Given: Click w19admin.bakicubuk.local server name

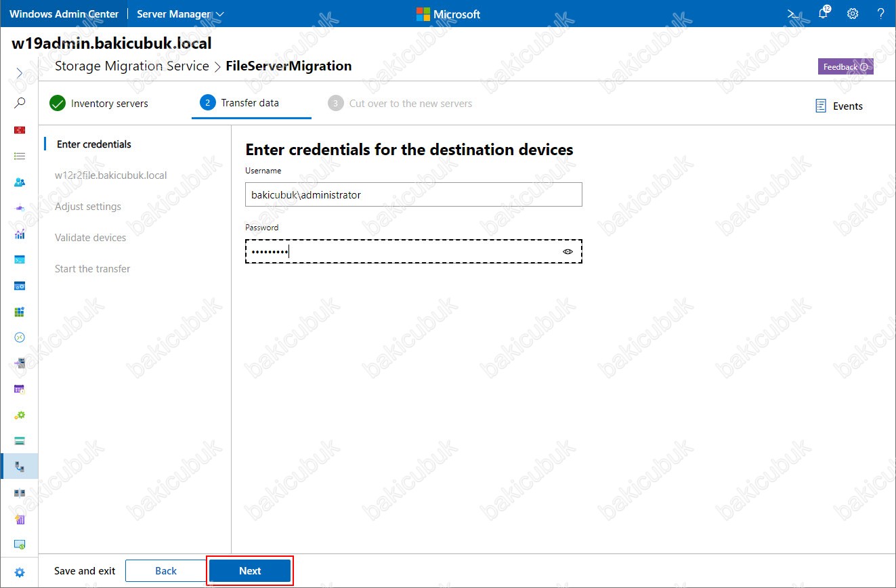Looking at the screenshot, I should point(112,44).
